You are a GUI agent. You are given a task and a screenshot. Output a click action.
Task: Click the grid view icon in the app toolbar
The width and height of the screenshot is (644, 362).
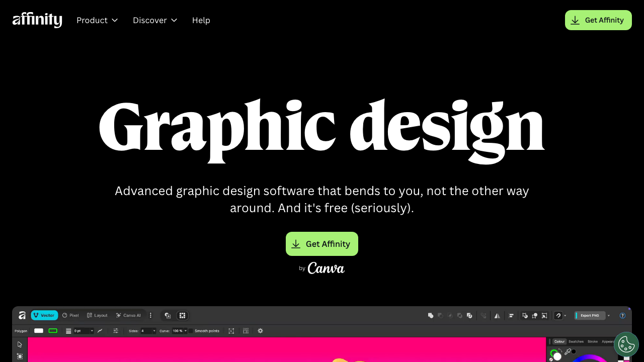pyautogui.click(x=182, y=315)
